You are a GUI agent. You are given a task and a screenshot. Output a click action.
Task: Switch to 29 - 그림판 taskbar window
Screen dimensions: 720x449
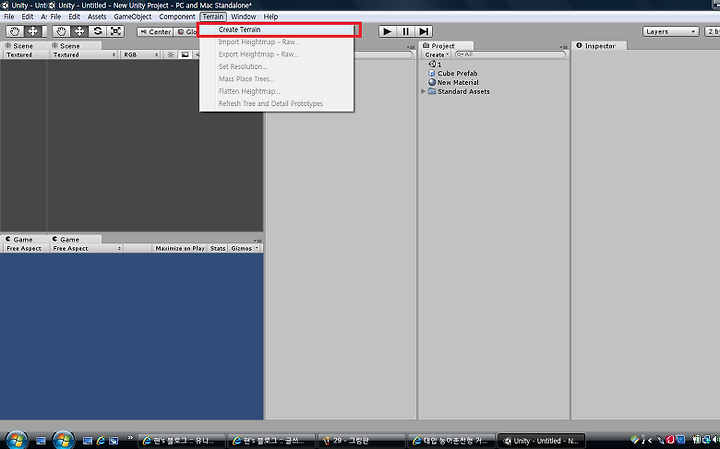361,441
